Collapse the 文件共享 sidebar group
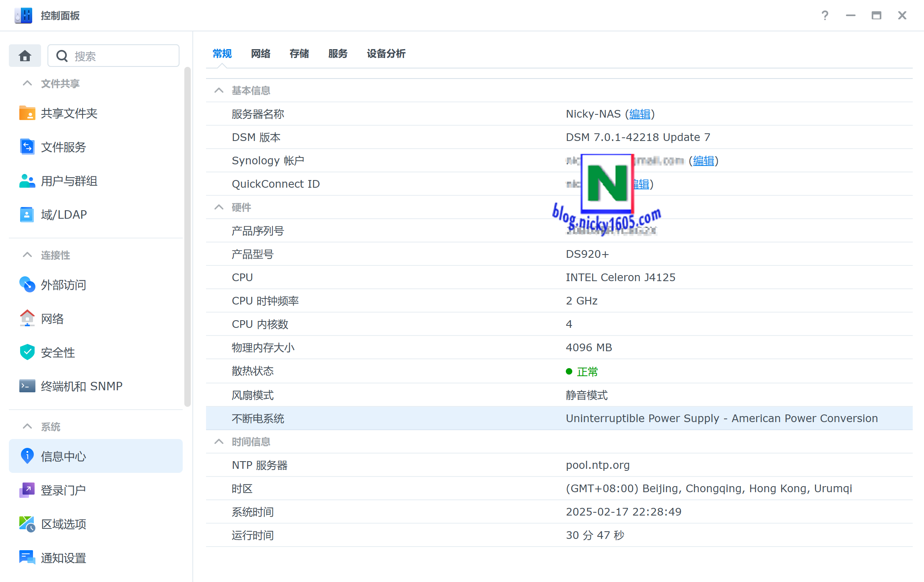 [27, 83]
